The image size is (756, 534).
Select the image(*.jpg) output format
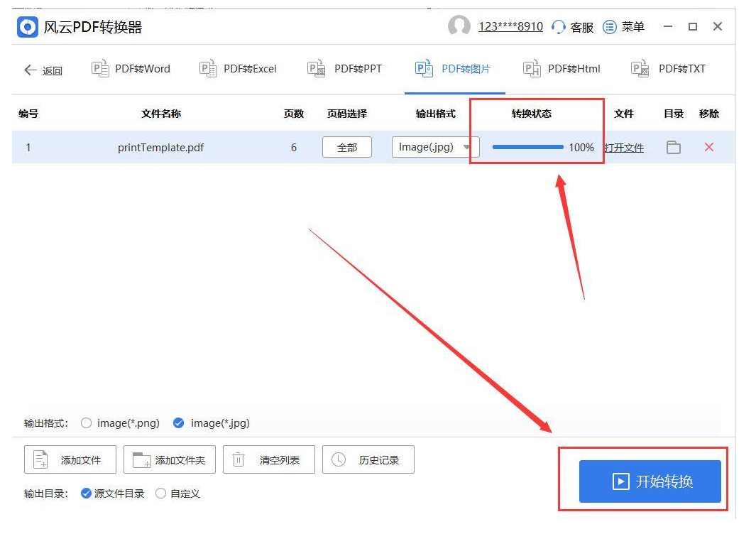(x=179, y=423)
